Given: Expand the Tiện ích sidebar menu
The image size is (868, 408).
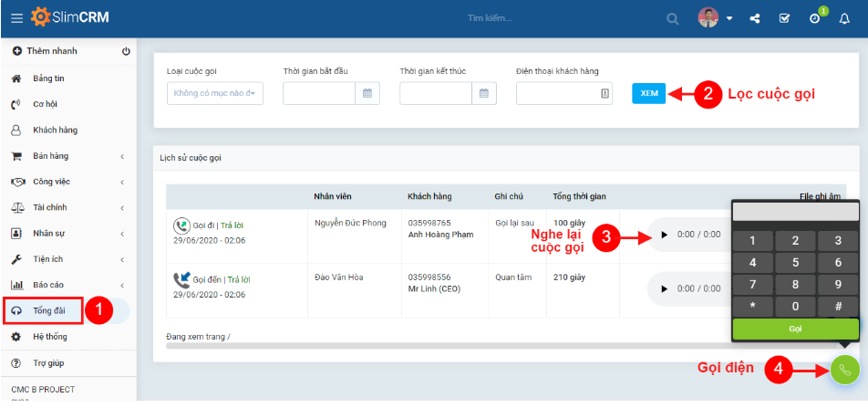Looking at the screenshot, I should pyautogui.click(x=69, y=259).
